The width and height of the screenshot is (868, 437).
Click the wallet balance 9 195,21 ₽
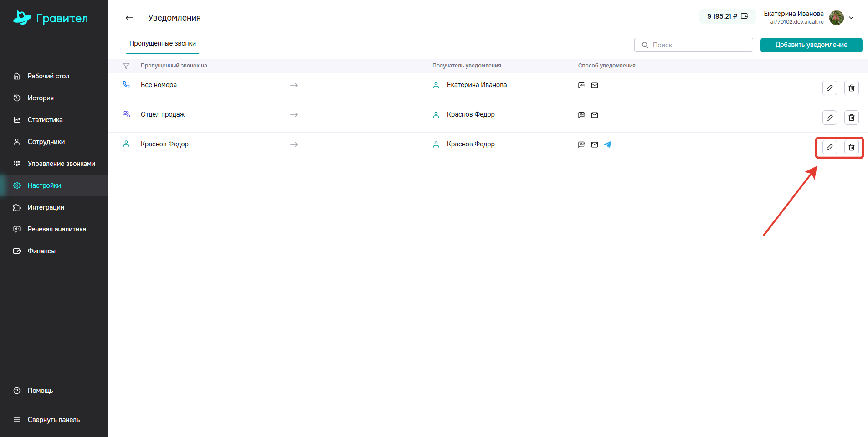[727, 16]
